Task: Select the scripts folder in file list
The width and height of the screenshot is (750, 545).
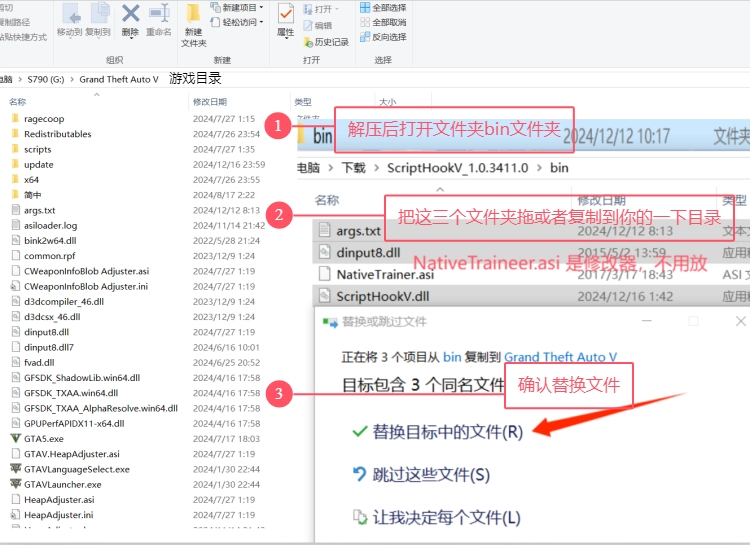Action: click(38, 149)
